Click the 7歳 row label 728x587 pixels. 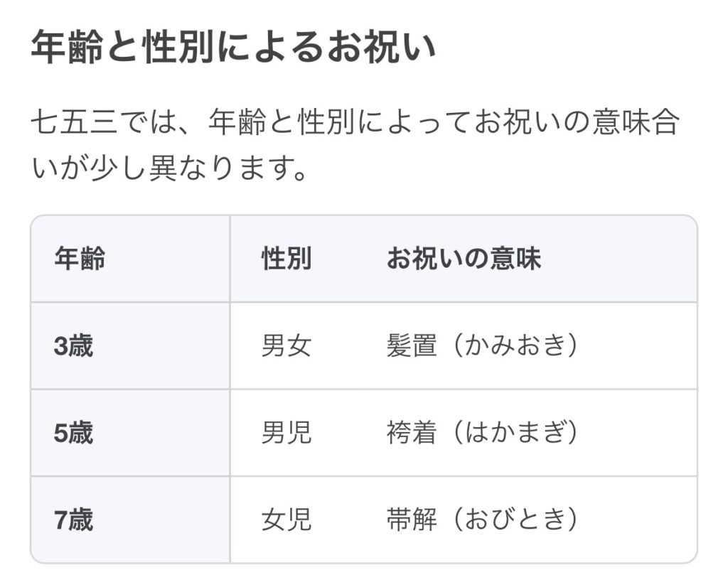tap(73, 520)
